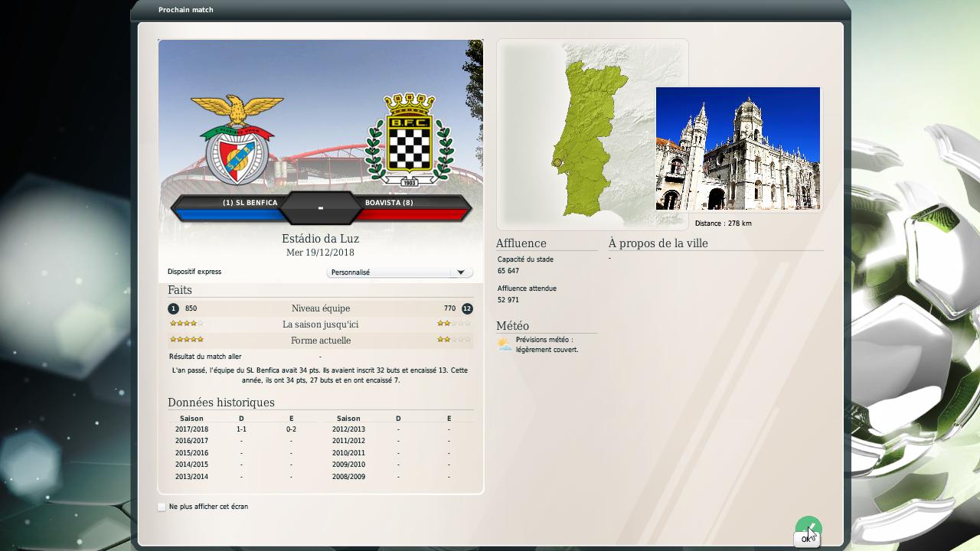Click the Boavista club crest
Viewport: 980px width, 551px height.
[x=410, y=139]
